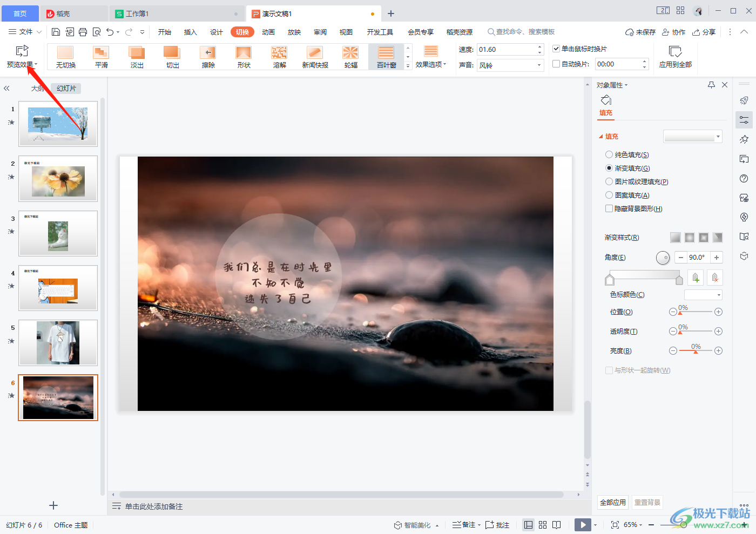Screen dimensions: 756x534
Task: Open the 设计 ribbon tab
Action: pos(217,32)
